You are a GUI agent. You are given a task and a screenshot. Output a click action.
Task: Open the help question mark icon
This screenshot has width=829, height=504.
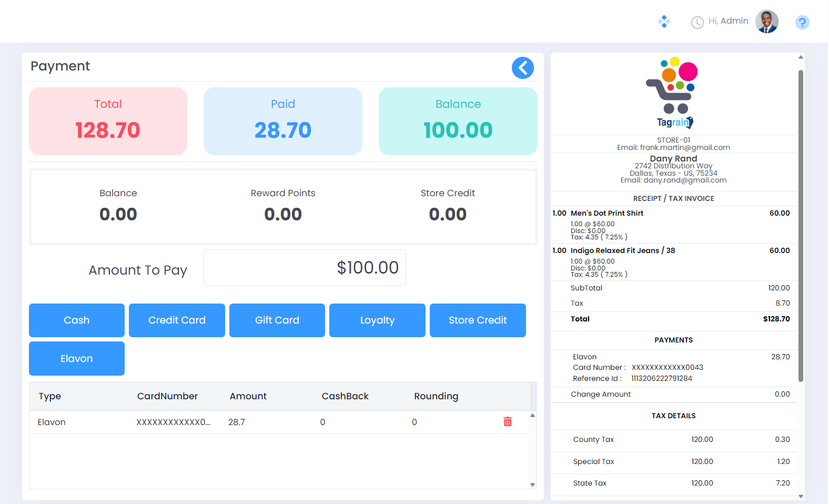point(802,22)
